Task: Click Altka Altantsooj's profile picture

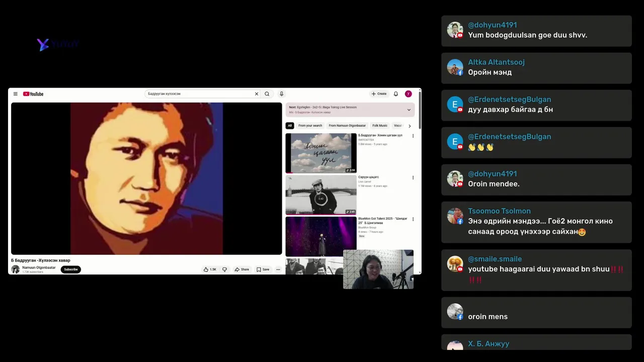Action: [x=455, y=67]
